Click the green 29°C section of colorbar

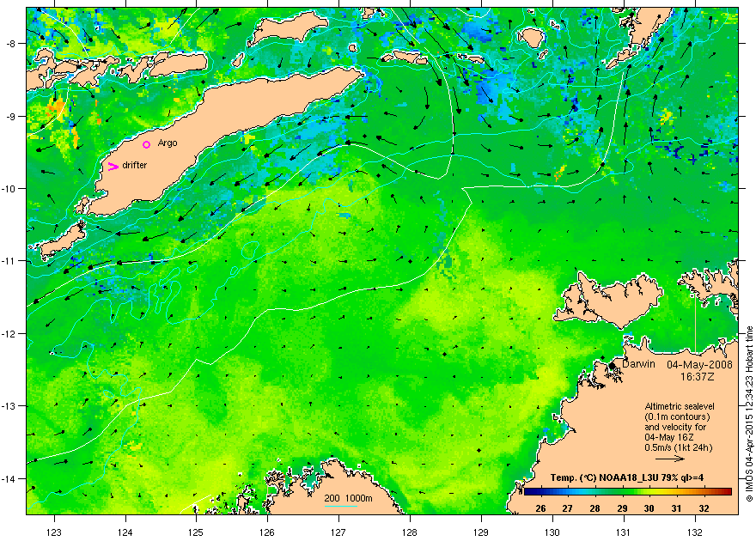click(622, 492)
